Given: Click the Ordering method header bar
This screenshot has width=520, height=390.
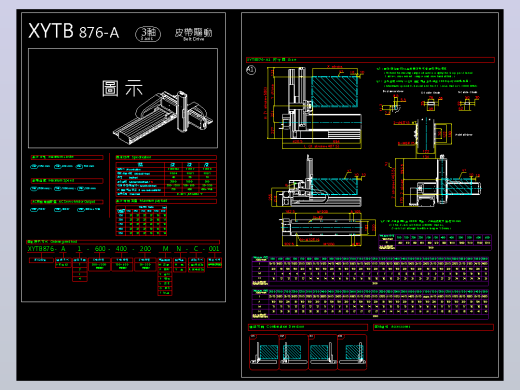Looking at the screenshot, I should click(123, 242).
